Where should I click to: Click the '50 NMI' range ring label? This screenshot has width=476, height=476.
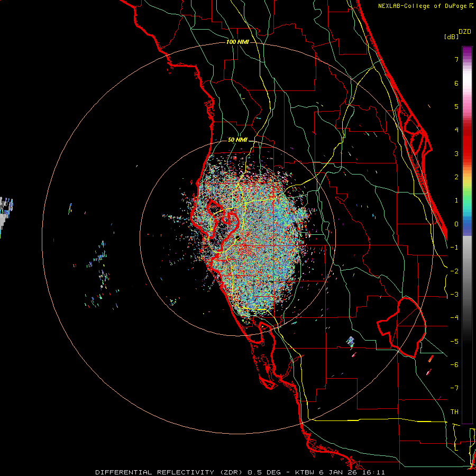coord(237,140)
